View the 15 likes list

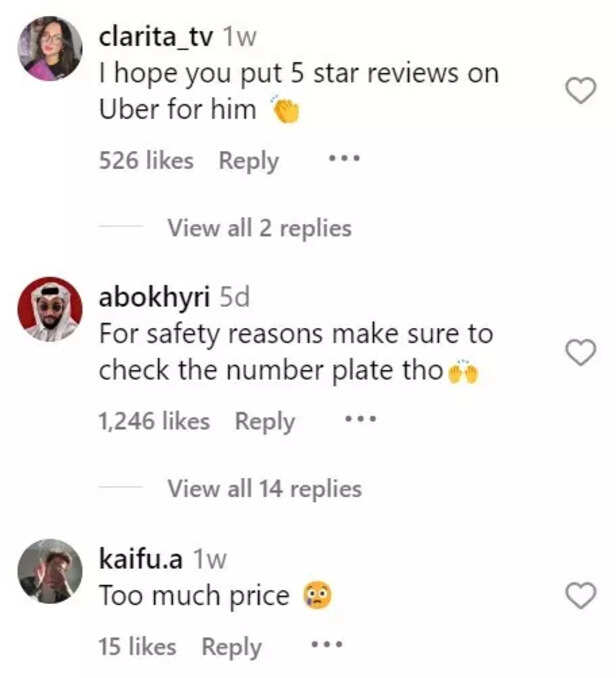[x=137, y=647]
